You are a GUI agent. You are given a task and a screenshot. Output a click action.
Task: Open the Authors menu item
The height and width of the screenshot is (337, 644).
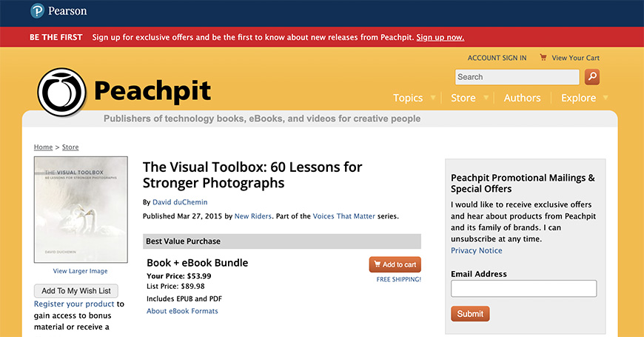tap(522, 98)
